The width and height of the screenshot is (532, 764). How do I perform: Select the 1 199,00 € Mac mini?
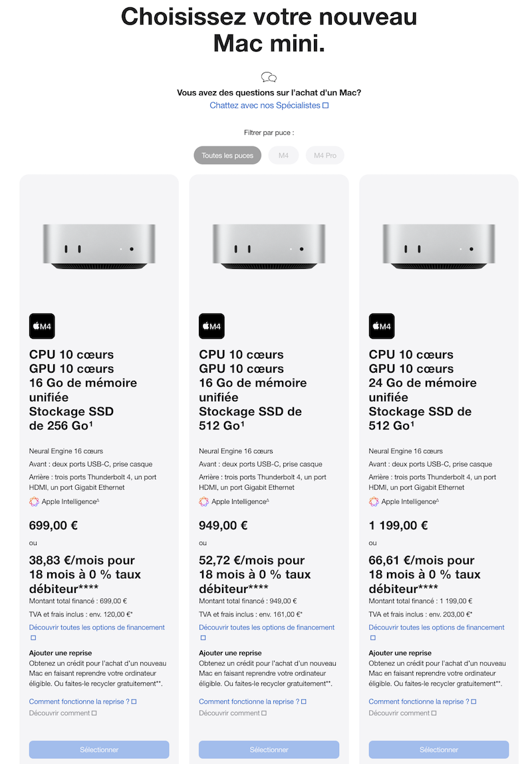coord(439,749)
